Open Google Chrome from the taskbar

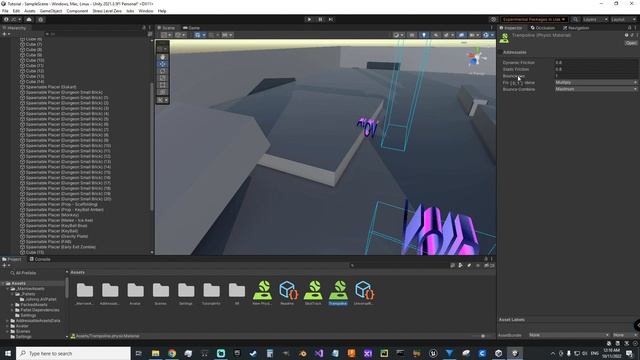(172, 353)
